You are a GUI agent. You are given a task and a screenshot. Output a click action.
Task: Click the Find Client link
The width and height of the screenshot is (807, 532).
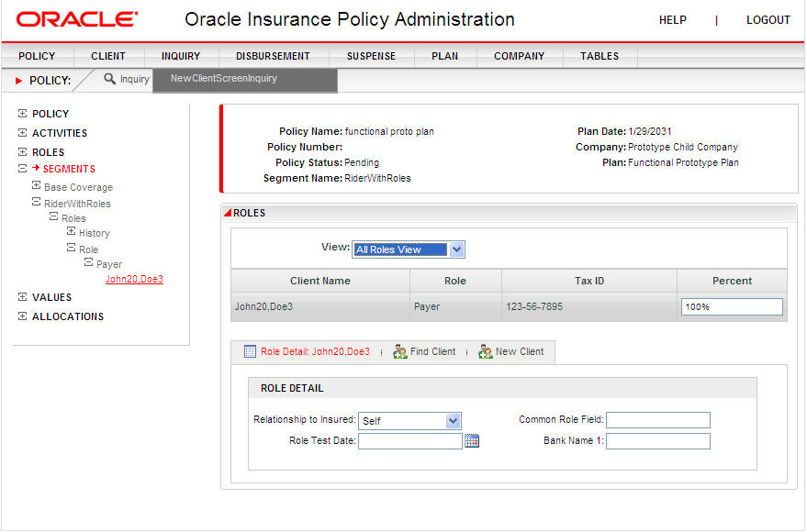[432, 351]
